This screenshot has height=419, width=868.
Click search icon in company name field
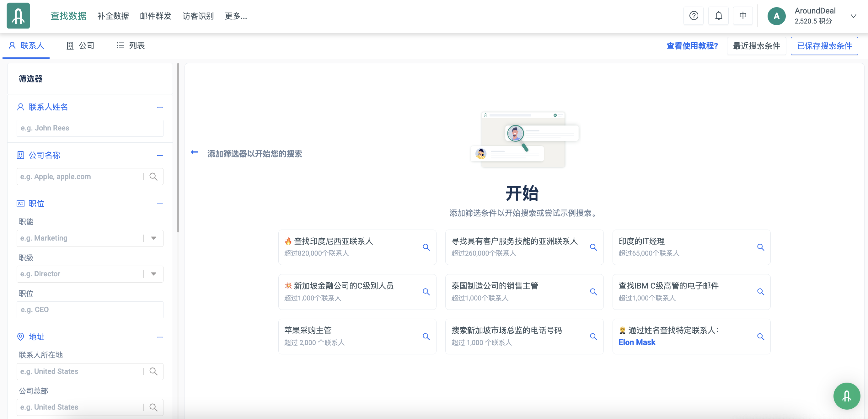(154, 177)
